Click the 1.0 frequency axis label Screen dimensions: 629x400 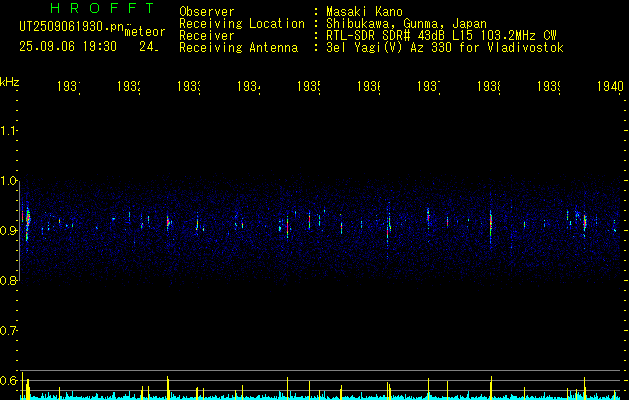coord(9,181)
